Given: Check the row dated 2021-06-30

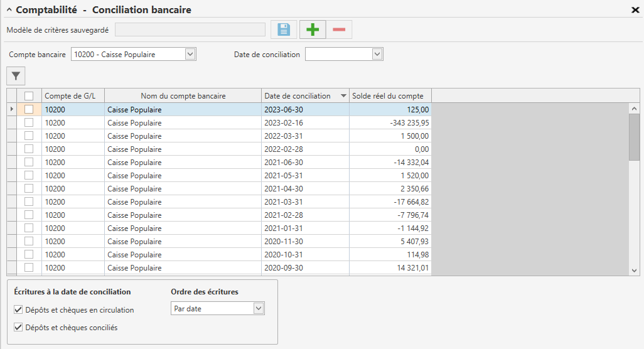Looking at the screenshot, I should tap(29, 162).
